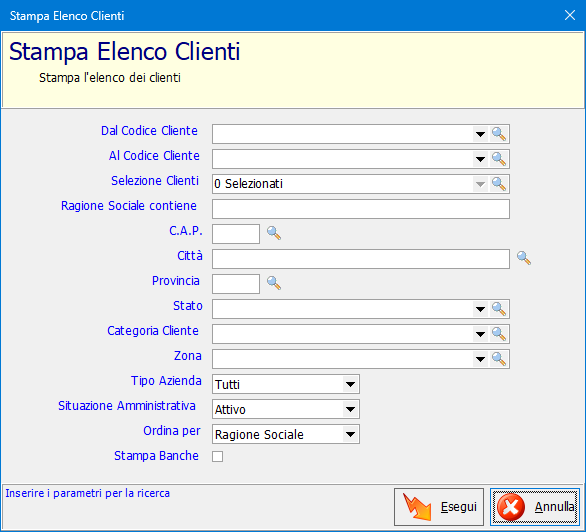The image size is (586, 532).
Task: Expand Ordina per dropdown Ragione Sociale
Action: [350, 434]
